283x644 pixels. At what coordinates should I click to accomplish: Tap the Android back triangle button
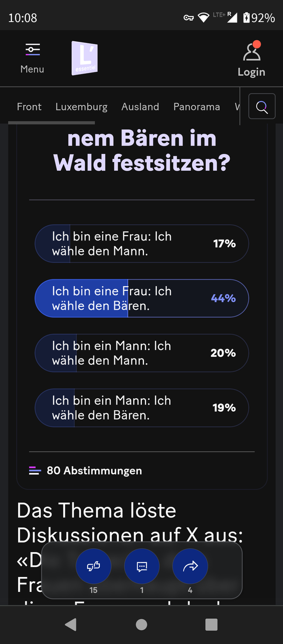[70, 624]
